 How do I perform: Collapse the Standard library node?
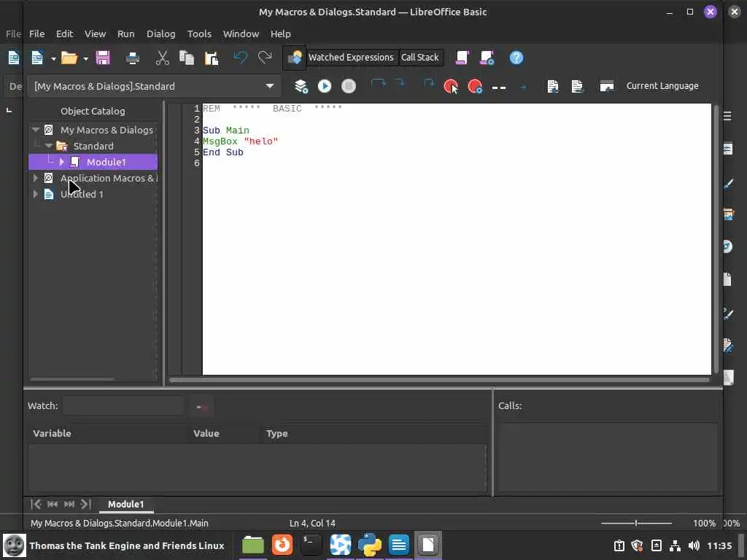pos(49,146)
